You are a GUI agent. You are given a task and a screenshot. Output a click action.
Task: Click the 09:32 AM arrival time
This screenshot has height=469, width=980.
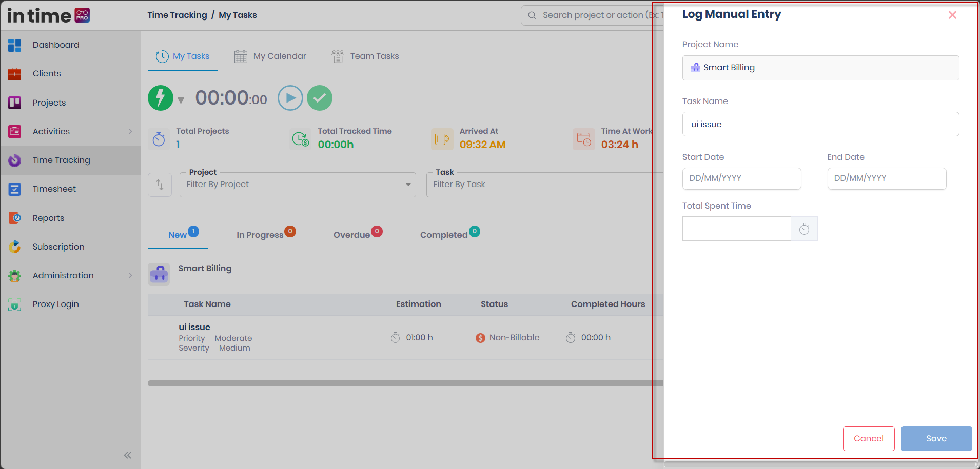[x=482, y=145]
